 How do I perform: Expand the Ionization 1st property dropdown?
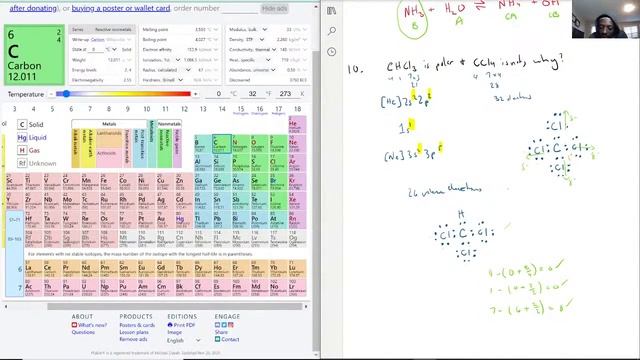(178, 60)
